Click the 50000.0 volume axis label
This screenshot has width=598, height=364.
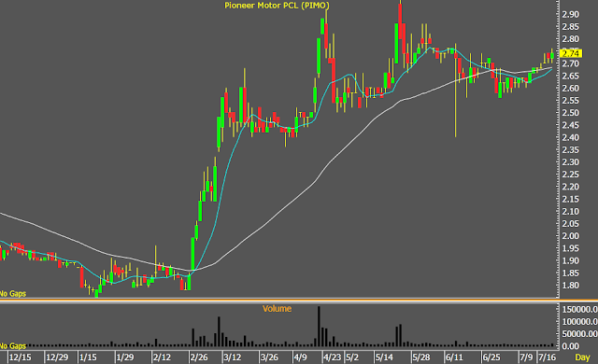579,334
